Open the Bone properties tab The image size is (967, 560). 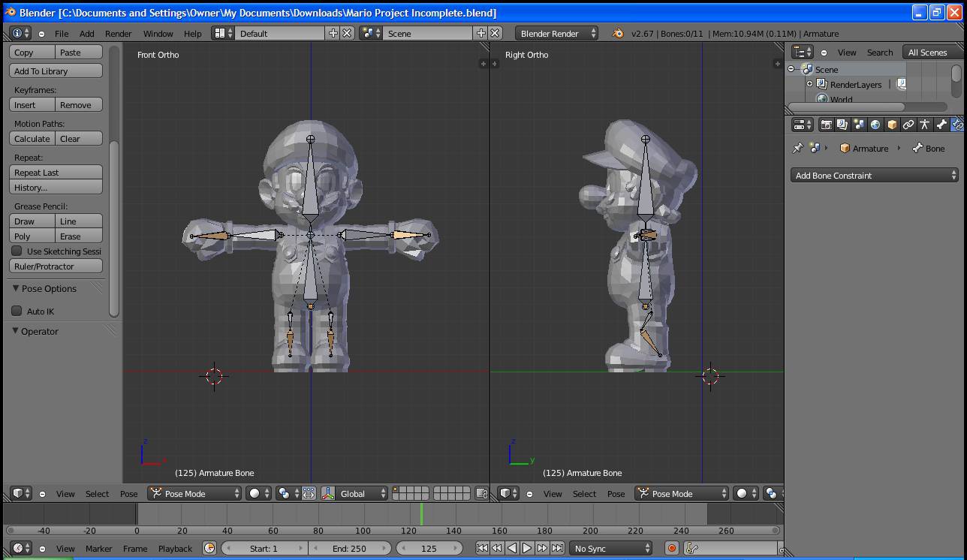[x=941, y=125]
